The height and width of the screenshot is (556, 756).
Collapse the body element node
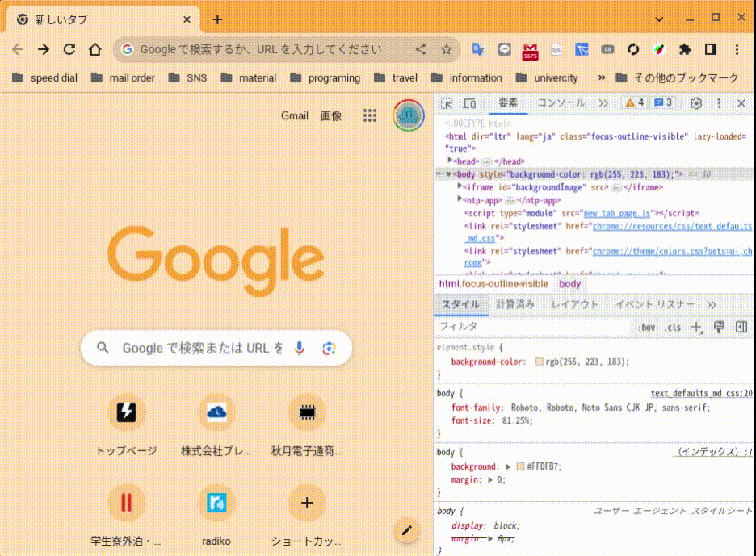coord(449,174)
